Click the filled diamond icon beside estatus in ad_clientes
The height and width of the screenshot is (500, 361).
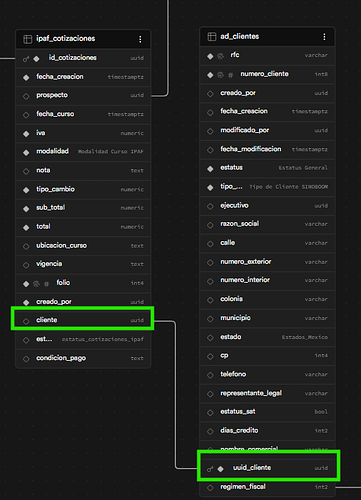click(x=210, y=169)
